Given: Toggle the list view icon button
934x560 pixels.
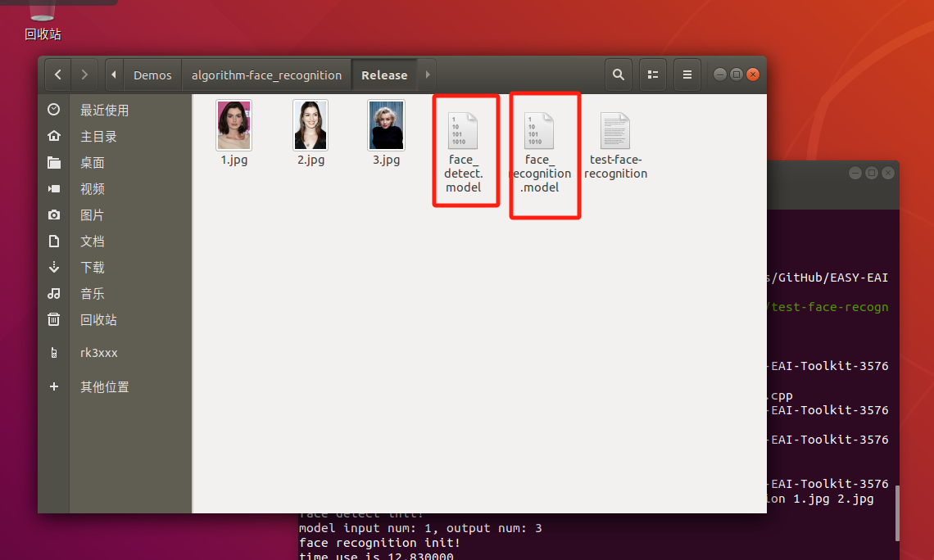Looking at the screenshot, I should pyautogui.click(x=653, y=75).
